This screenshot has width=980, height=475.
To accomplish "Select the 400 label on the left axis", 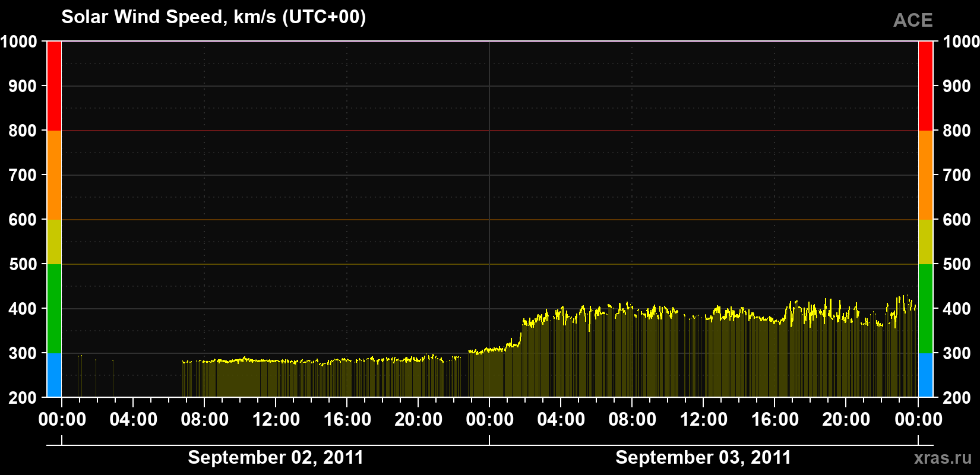I will tap(23, 309).
